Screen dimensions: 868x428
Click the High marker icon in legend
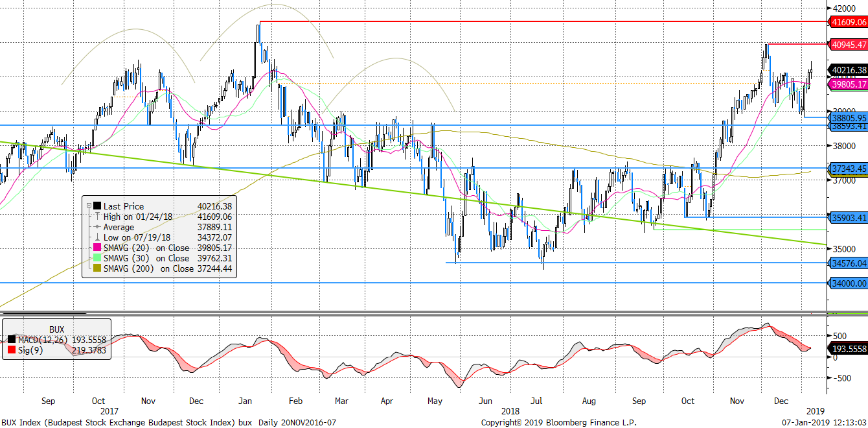pyautogui.click(x=97, y=217)
